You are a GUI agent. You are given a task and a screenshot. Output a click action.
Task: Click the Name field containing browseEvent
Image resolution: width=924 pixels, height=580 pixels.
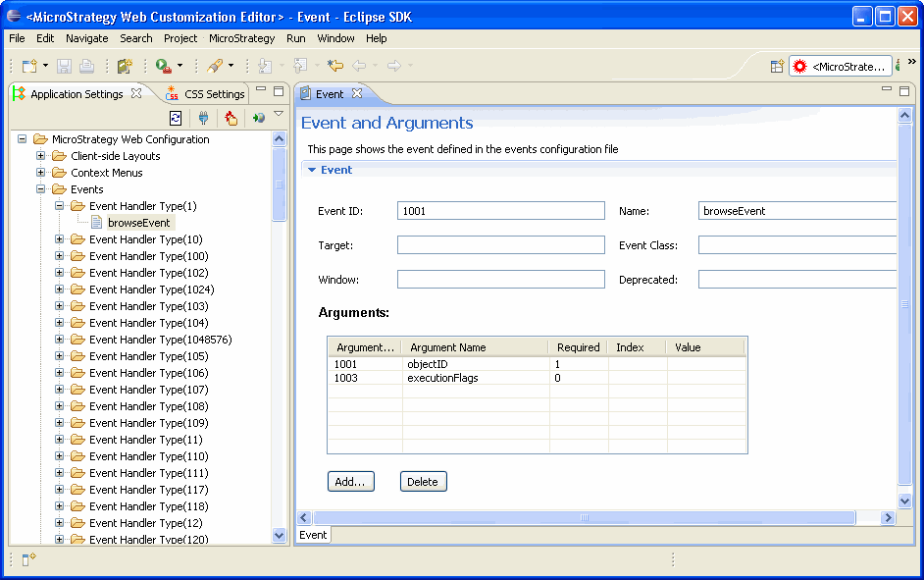797,211
